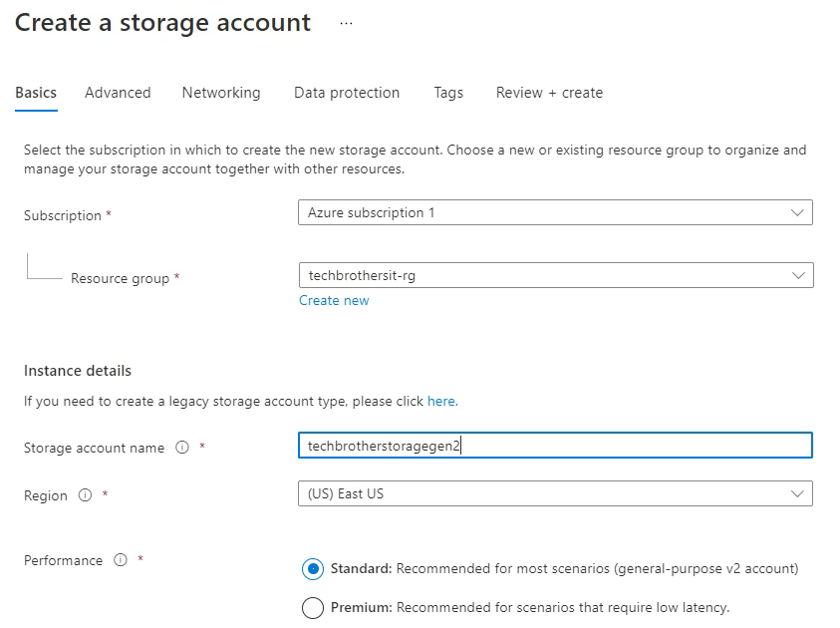840x628 pixels.
Task: Open the Review + create tab
Action: (548, 92)
